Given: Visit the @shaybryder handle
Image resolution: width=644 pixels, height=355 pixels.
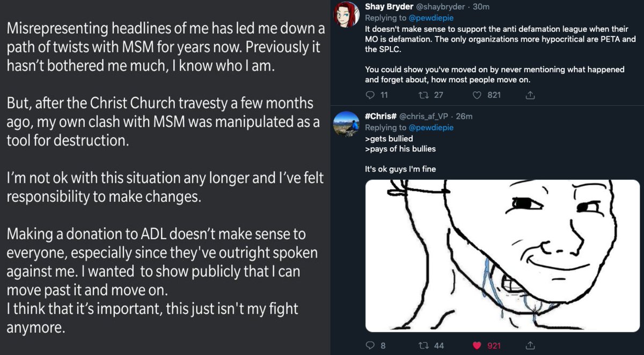Looking at the screenshot, I should tap(439, 7).
